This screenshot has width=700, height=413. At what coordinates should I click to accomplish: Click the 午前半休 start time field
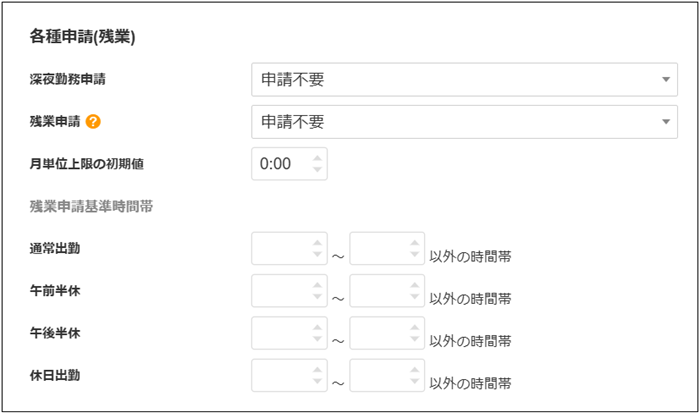pos(280,291)
